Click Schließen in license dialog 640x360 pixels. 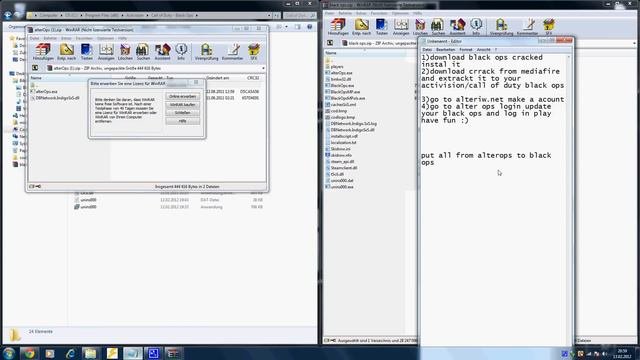point(182,113)
